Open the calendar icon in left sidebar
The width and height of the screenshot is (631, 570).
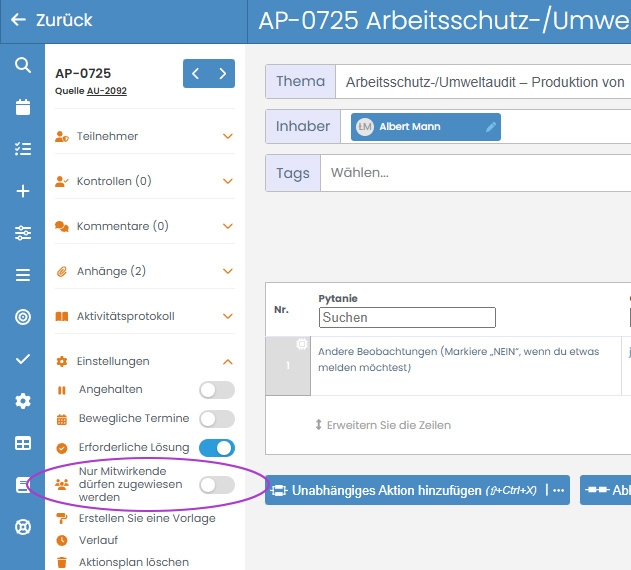[22, 107]
